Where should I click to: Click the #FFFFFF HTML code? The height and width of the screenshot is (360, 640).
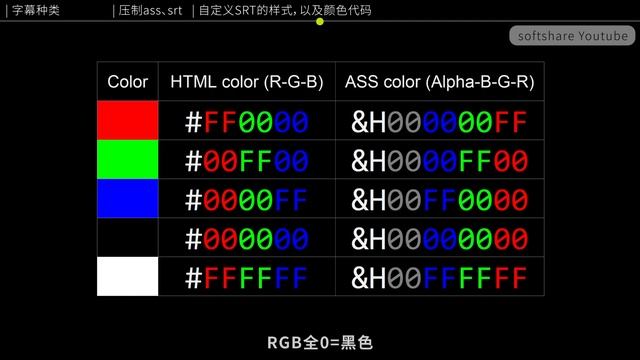coord(247,278)
